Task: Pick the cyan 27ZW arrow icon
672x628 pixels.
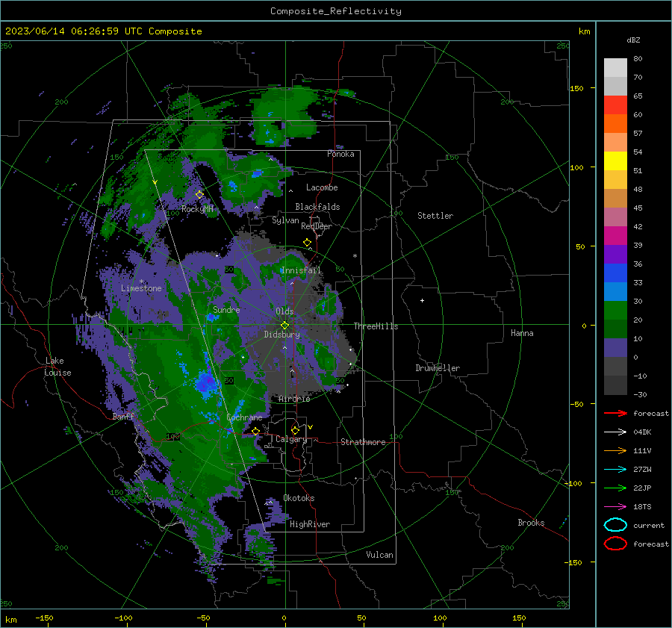Action: [x=615, y=470]
